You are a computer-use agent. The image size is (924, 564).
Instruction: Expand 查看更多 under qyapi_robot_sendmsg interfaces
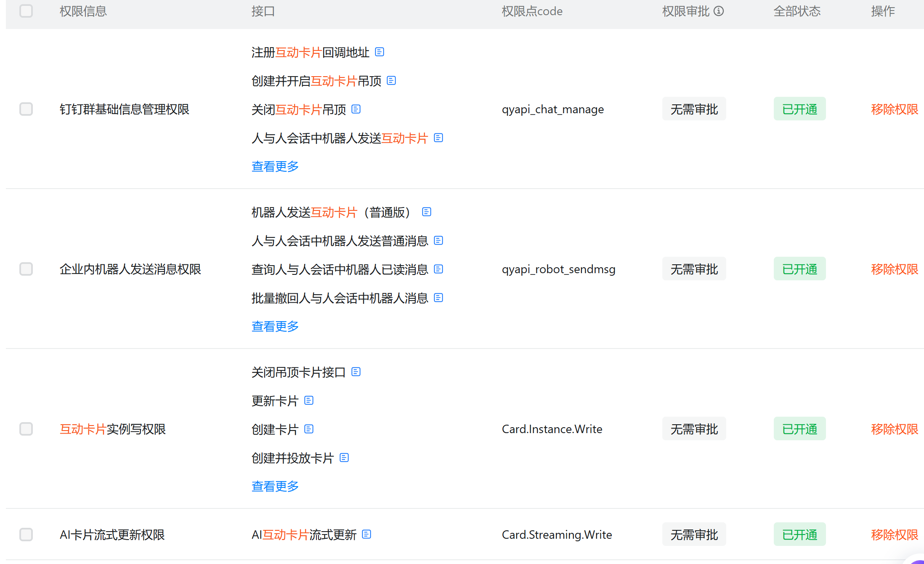click(x=275, y=326)
